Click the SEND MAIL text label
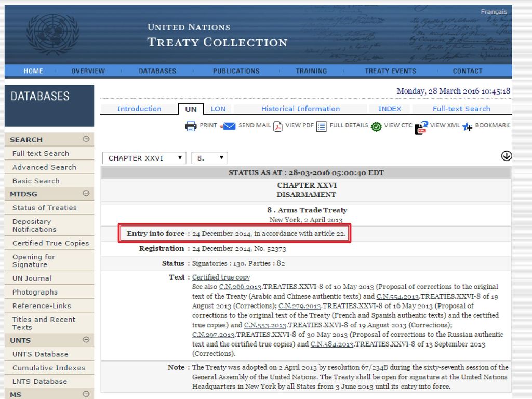Screen dimensions: 532x399 click(x=255, y=125)
